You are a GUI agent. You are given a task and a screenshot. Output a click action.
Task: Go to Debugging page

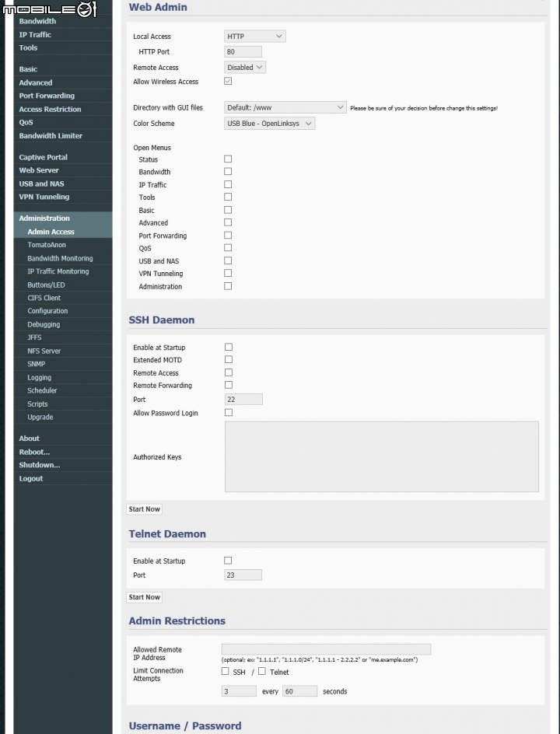coord(63,324)
